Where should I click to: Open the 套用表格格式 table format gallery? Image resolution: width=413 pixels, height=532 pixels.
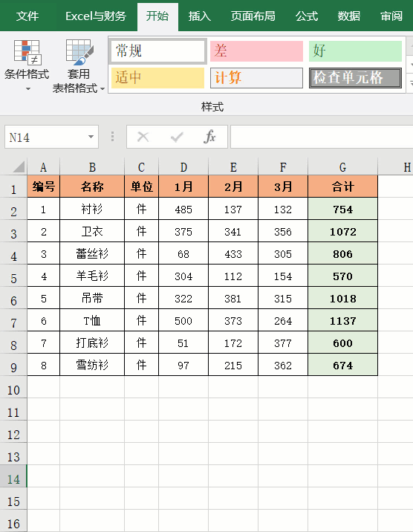pyautogui.click(x=78, y=66)
